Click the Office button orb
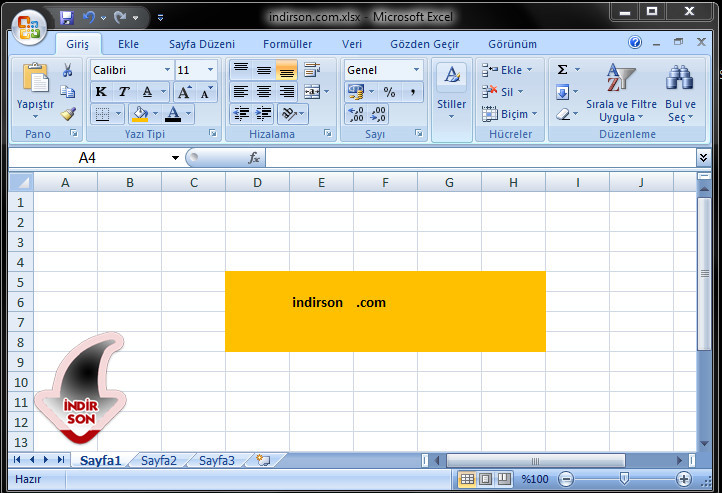Image resolution: width=722 pixels, height=493 pixels. tap(29, 27)
